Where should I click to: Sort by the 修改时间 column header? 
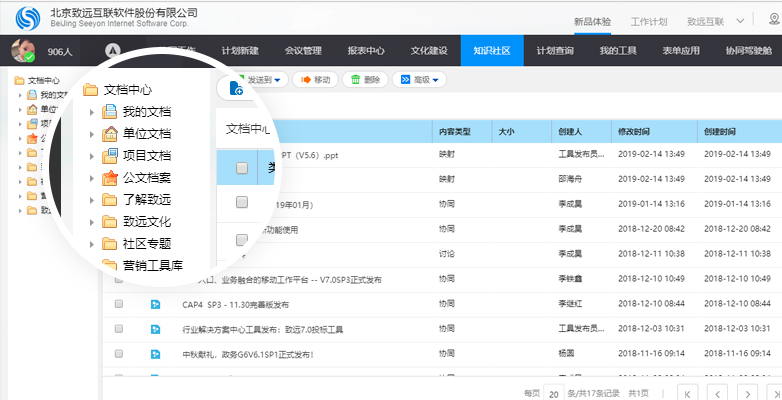pyautogui.click(x=634, y=131)
